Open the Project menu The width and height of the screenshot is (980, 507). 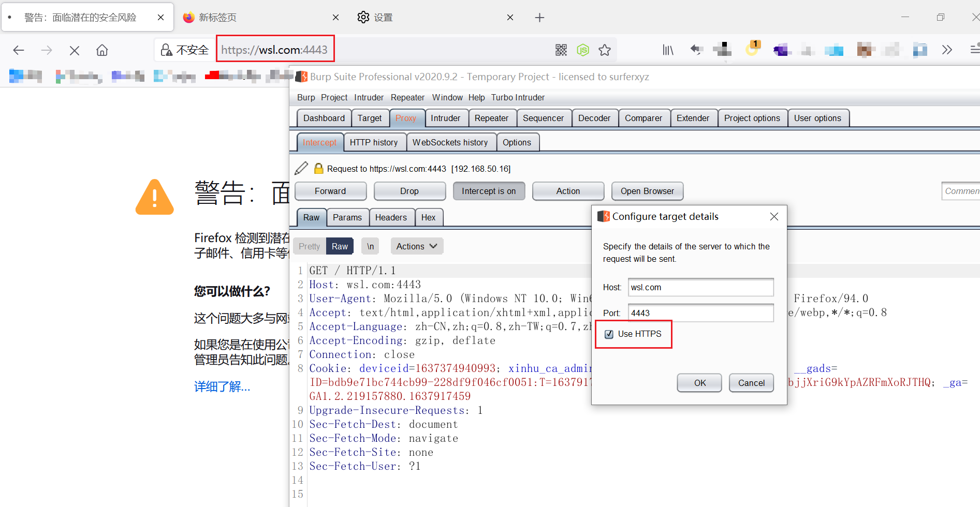334,97
